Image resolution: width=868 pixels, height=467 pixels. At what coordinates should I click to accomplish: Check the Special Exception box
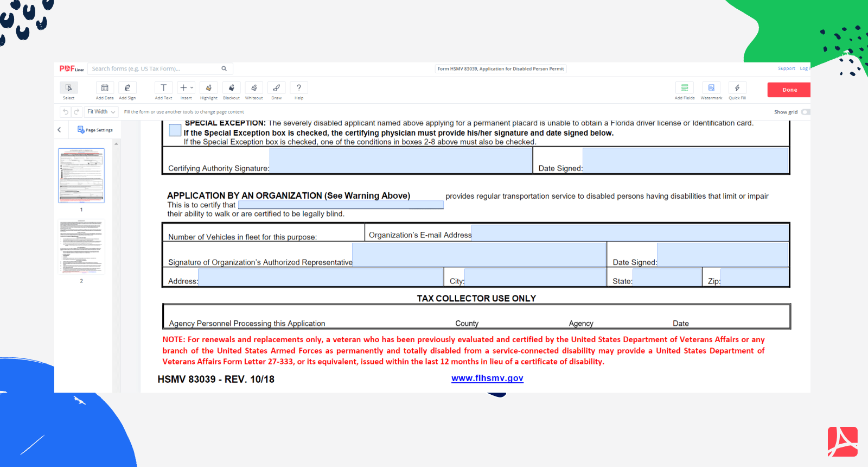pos(175,130)
